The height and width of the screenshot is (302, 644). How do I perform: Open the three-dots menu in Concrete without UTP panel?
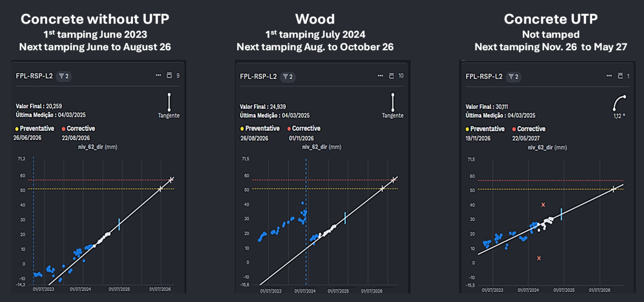click(158, 76)
